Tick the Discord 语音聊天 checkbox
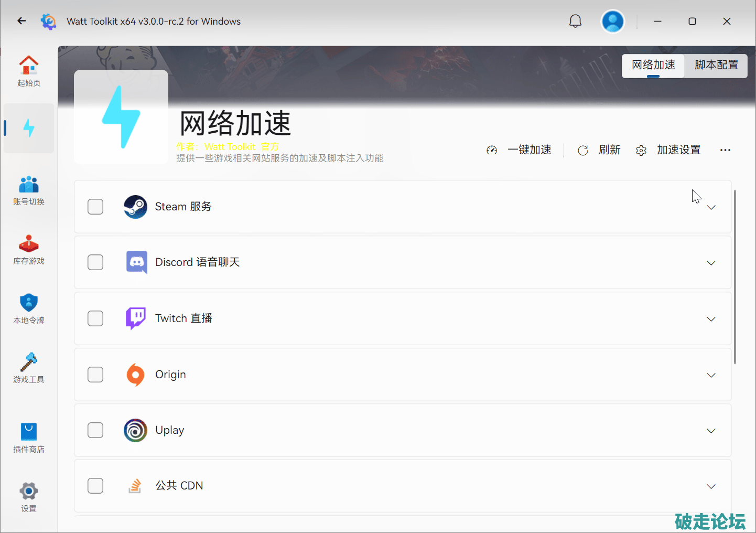This screenshot has height=533, width=756. (x=95, y=262)
